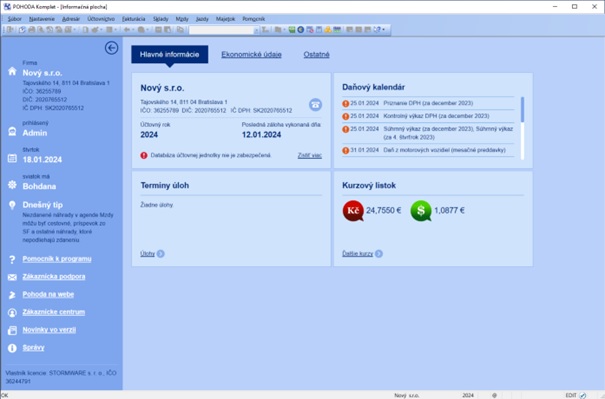605x399 pixels.
Task: Click the toolbar back arrow button
Action: pos(127,30)
